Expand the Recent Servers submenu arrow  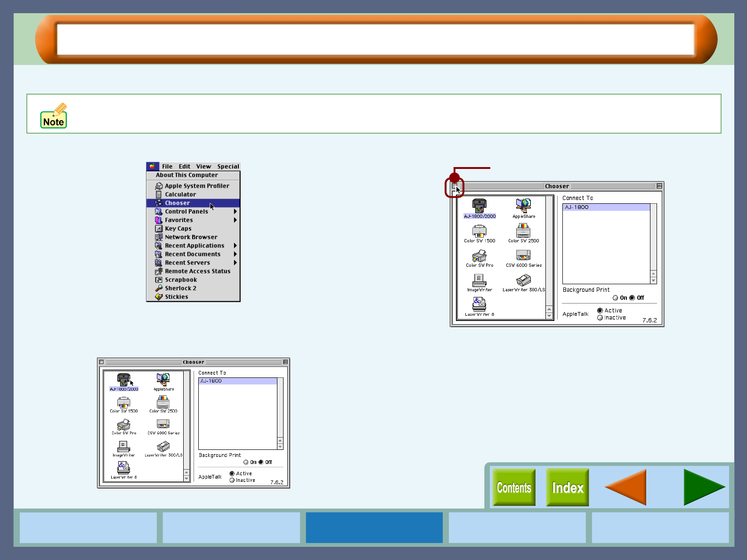tap(235, 263)
